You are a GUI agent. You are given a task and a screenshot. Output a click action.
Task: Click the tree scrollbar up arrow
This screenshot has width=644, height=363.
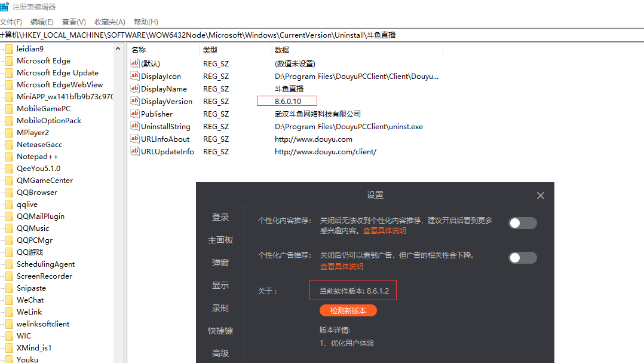118,48
